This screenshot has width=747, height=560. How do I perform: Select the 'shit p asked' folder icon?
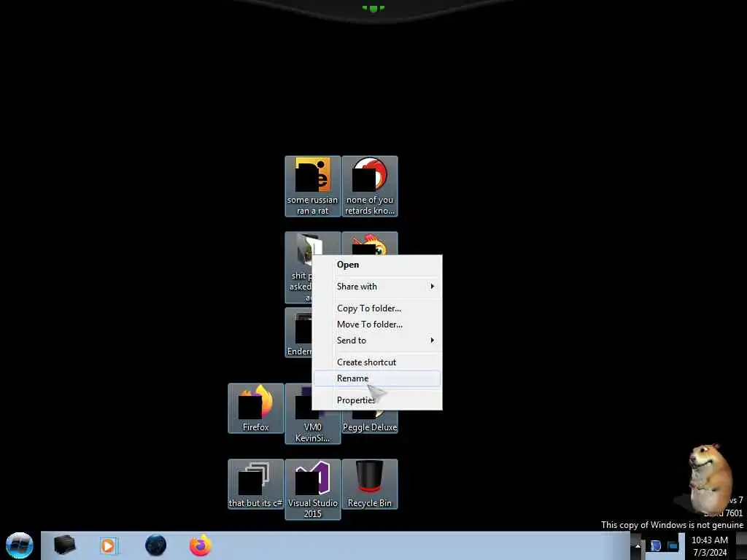point(298,267)
